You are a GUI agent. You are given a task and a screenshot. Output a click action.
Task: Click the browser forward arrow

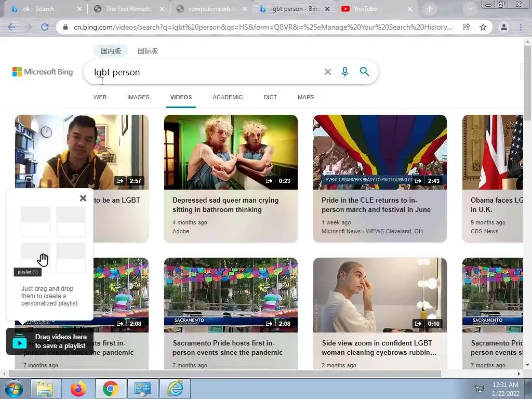(x=28, y=27)
